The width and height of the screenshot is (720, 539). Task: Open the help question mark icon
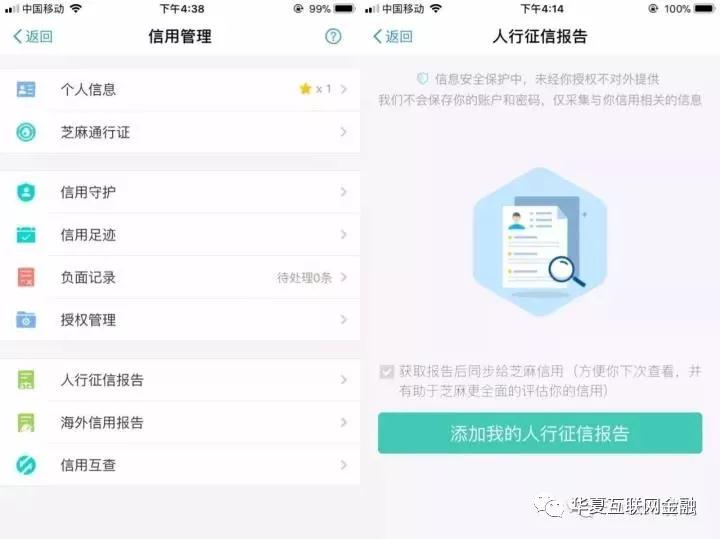pyautogui.click(x=333, y=36)
